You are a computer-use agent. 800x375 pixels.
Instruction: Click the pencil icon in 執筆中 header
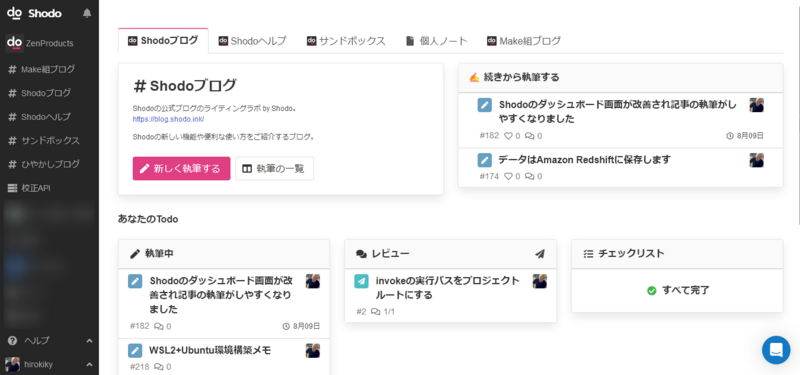[x=135, y=254]
